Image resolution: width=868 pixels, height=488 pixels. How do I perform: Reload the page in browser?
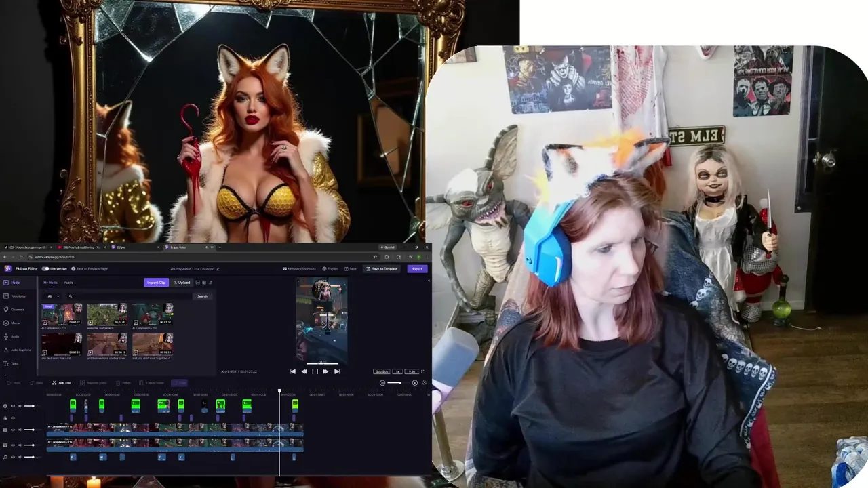point(21,257)
